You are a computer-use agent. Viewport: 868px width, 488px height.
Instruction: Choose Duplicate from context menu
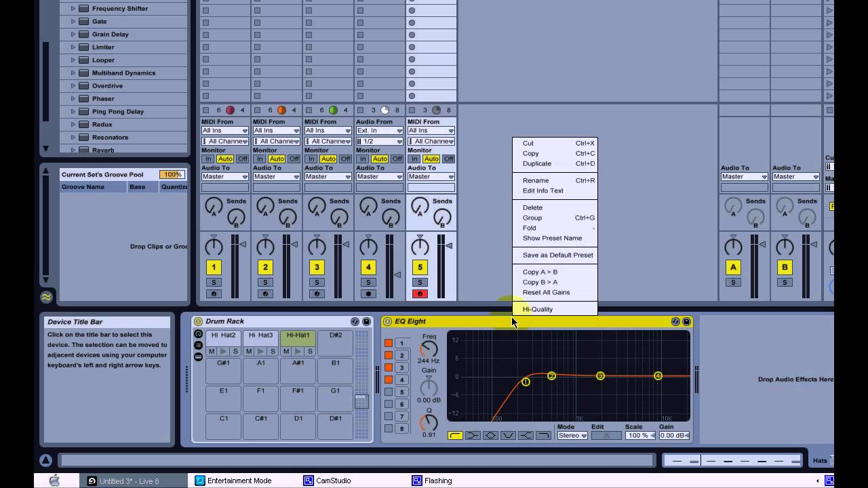(555, 163)
